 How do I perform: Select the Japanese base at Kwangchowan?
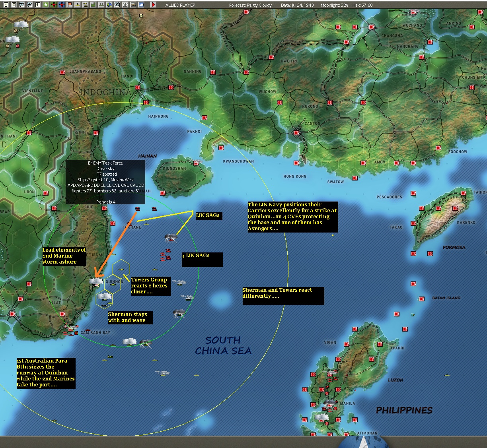click(222, 148)
